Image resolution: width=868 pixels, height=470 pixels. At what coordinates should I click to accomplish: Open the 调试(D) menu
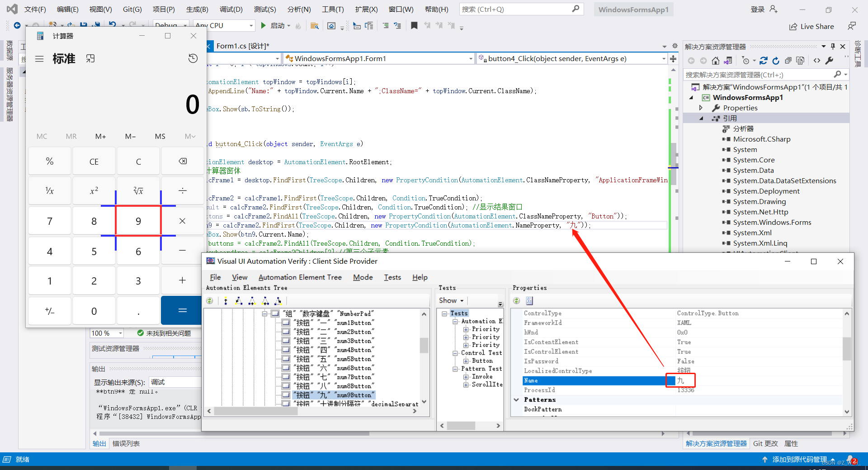coord(231,9)
